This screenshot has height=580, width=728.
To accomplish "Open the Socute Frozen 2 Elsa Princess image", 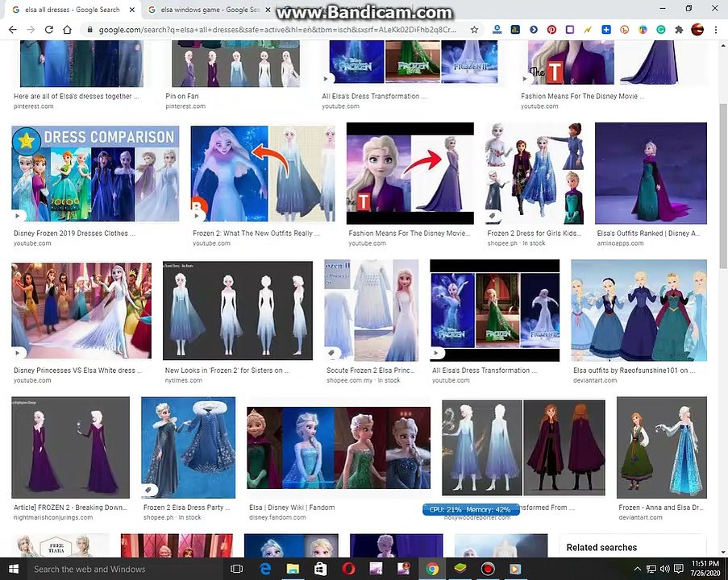I will click(x=372, y=311).
